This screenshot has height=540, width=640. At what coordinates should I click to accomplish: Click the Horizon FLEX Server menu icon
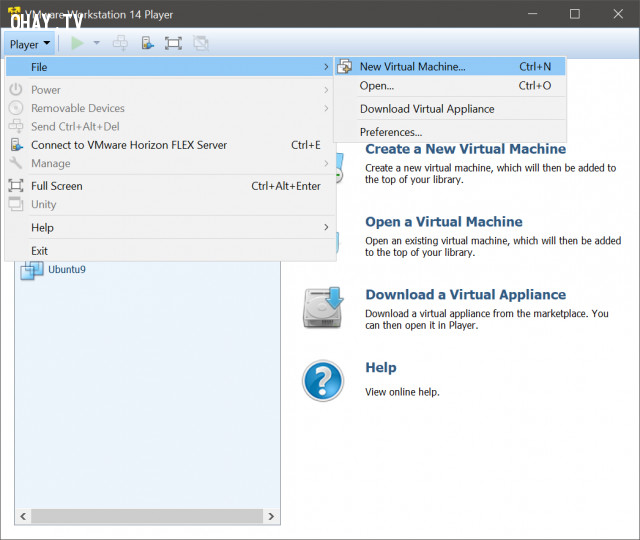[x=16, y=144]
